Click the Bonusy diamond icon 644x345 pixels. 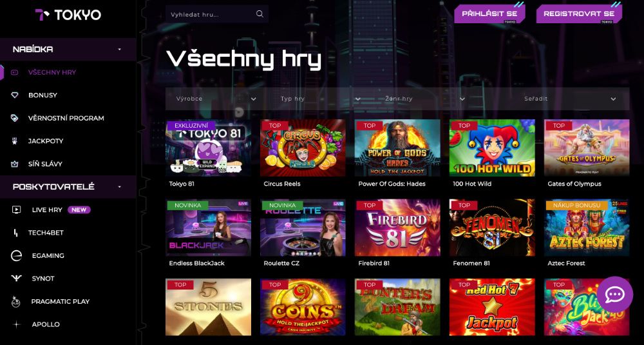tap(15, 95)
